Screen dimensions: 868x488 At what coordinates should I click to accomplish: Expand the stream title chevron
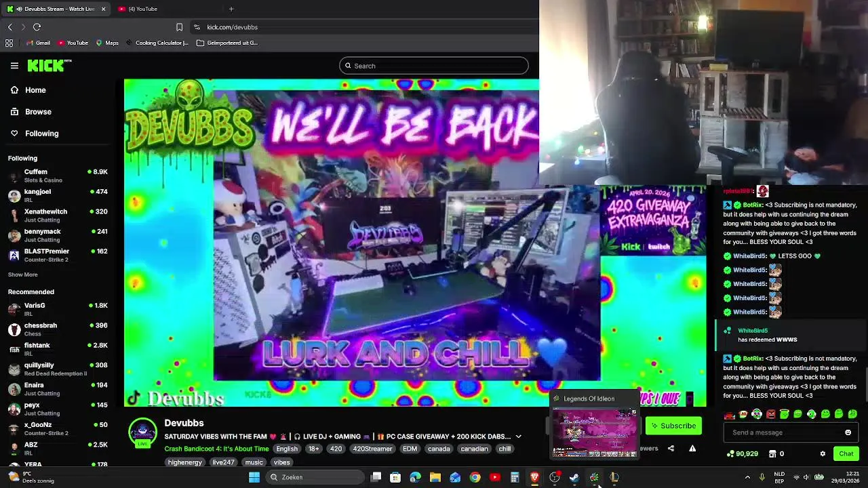tap(518, 436)
